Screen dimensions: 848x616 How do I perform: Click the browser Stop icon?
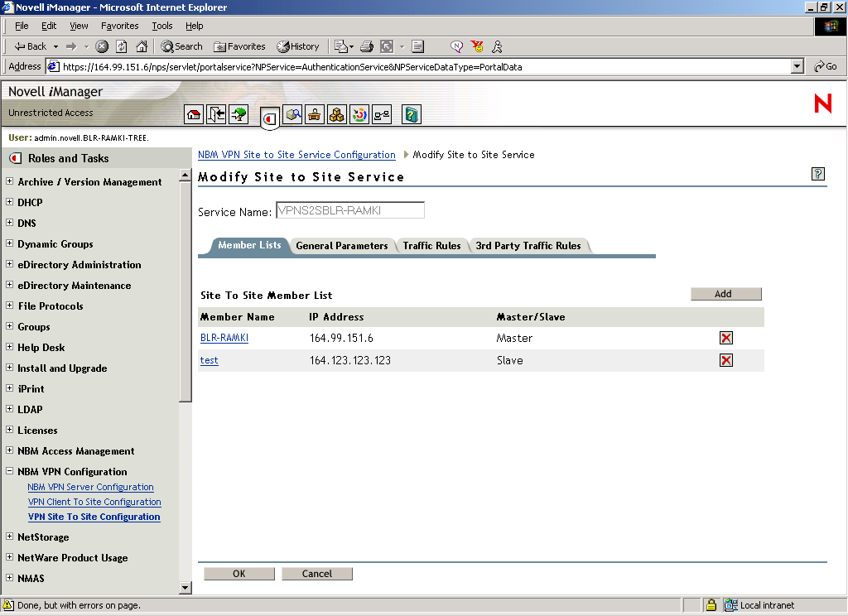(x=102, y=46)
